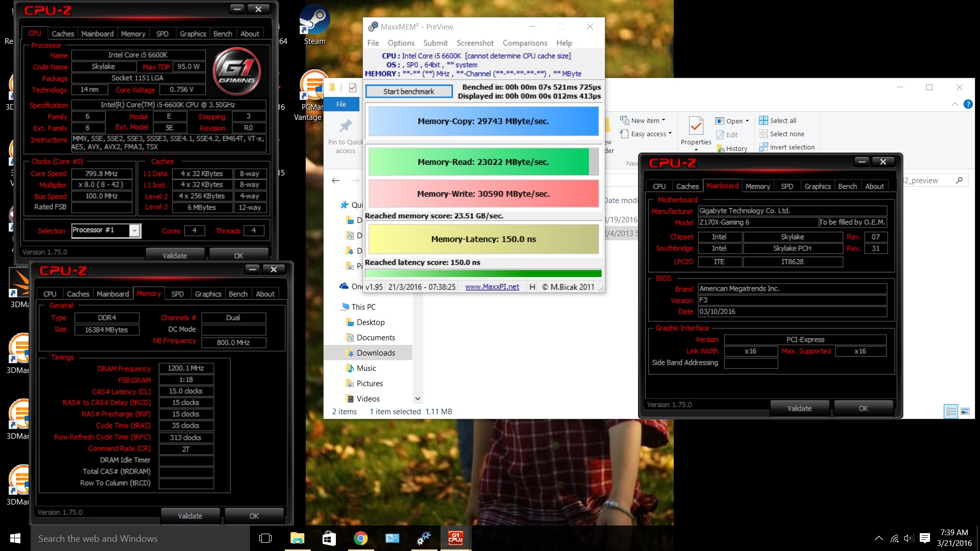Click Validate in Mainboard CPU-Z window

[799, 408]
